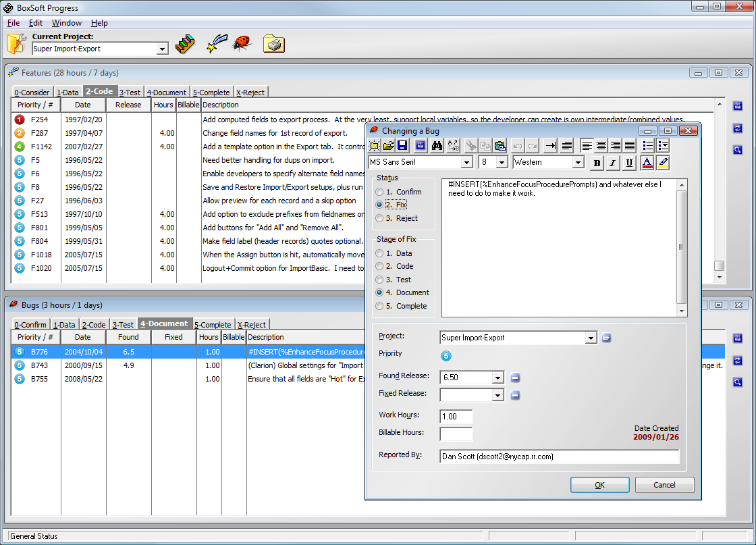Toggle Italic formatting
Image resolution: width=756 pixels, height=545 pixels.
(612, 163)
